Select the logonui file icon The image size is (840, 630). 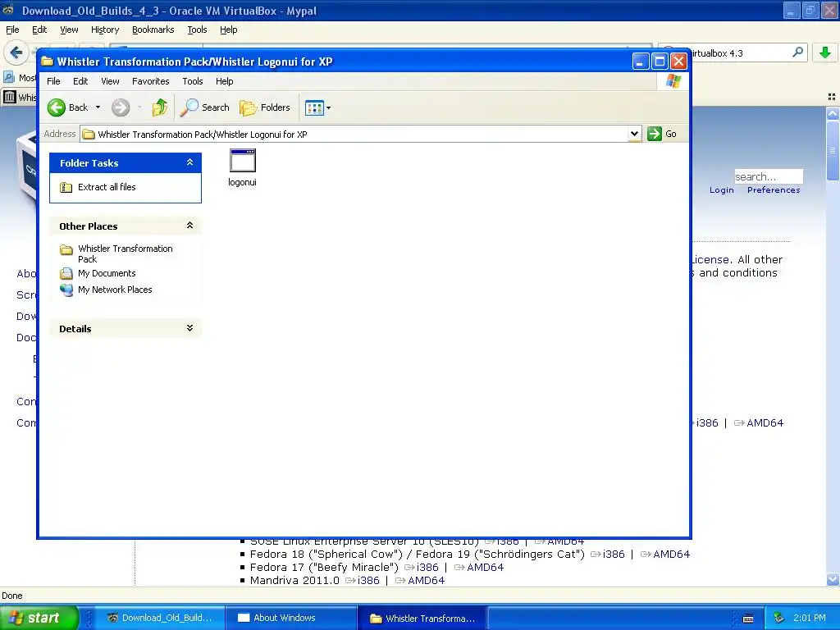click(x=242, y=160)
